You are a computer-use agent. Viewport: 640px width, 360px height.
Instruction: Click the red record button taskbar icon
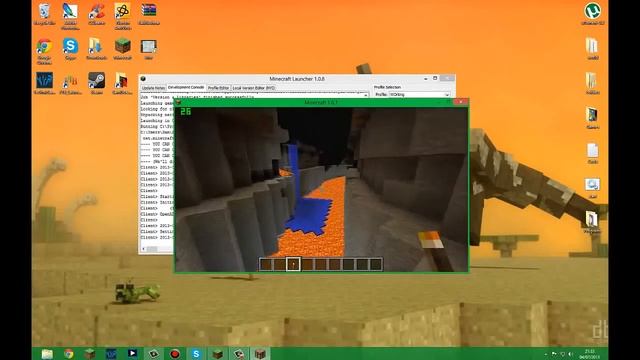click(x=175, y=353)
